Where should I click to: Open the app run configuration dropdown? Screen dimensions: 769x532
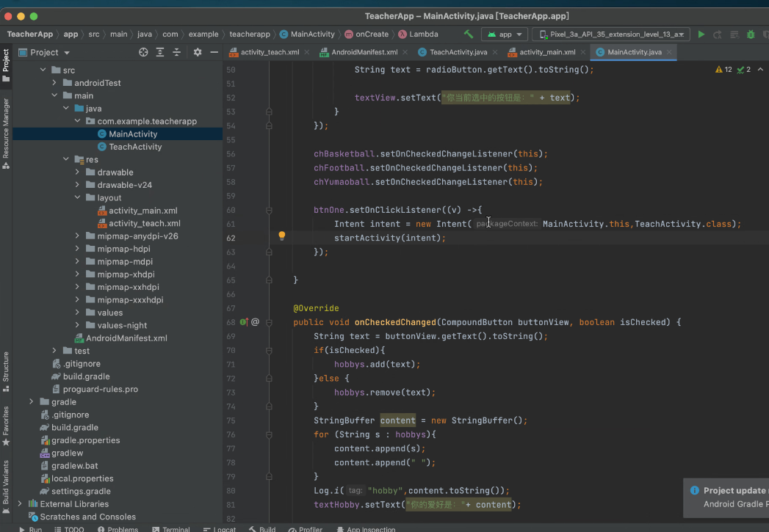click(x=505, y=34)
